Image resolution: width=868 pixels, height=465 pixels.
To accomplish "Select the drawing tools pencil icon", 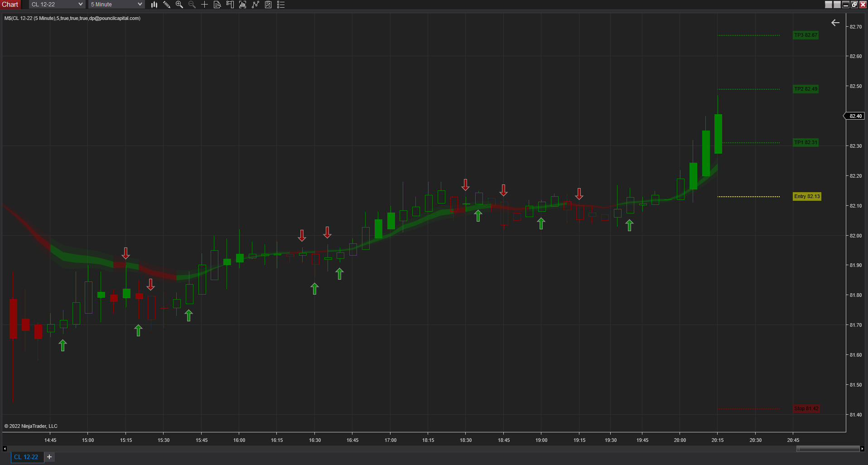I will (x=167, y=5).
